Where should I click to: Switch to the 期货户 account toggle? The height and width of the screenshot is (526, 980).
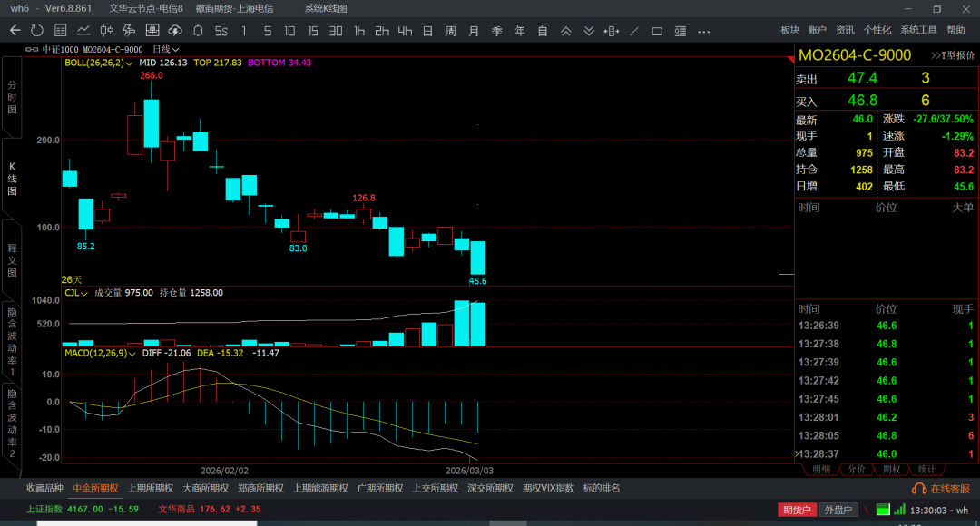point(797,510)
